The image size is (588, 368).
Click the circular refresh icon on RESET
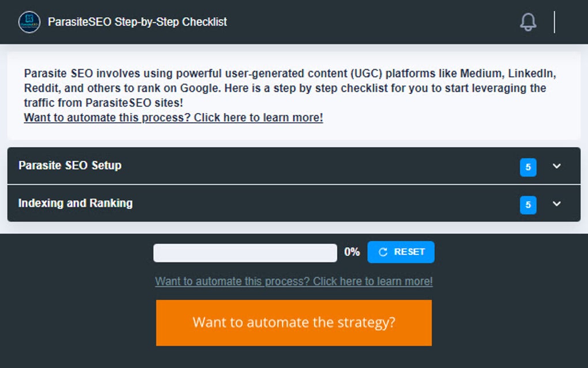pos(382,251)
